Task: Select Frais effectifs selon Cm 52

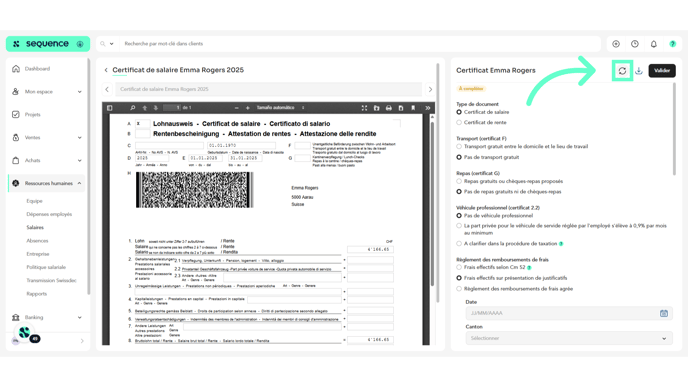Action: pyautogui.click(x=459, y=267)
